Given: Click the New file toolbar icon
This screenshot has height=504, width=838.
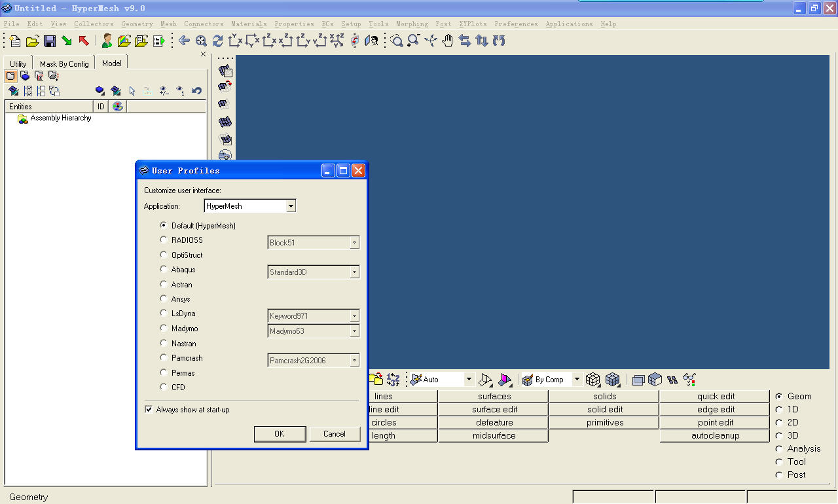Looking at the screenshot, I should [15, 41].
